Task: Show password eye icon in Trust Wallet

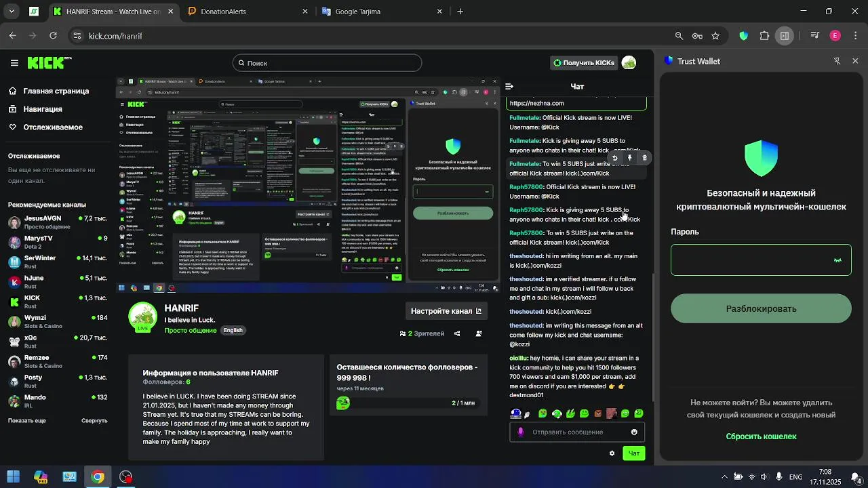Action: coord(837,260)
